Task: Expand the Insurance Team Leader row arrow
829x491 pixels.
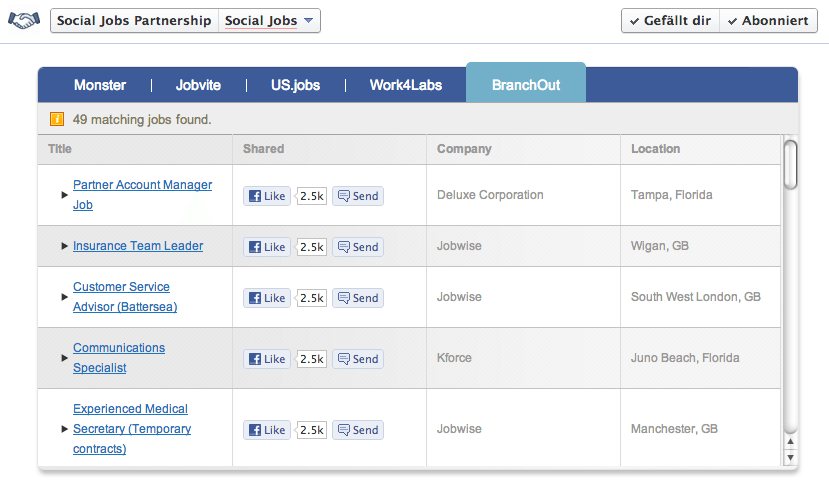Action: (65, 246)
